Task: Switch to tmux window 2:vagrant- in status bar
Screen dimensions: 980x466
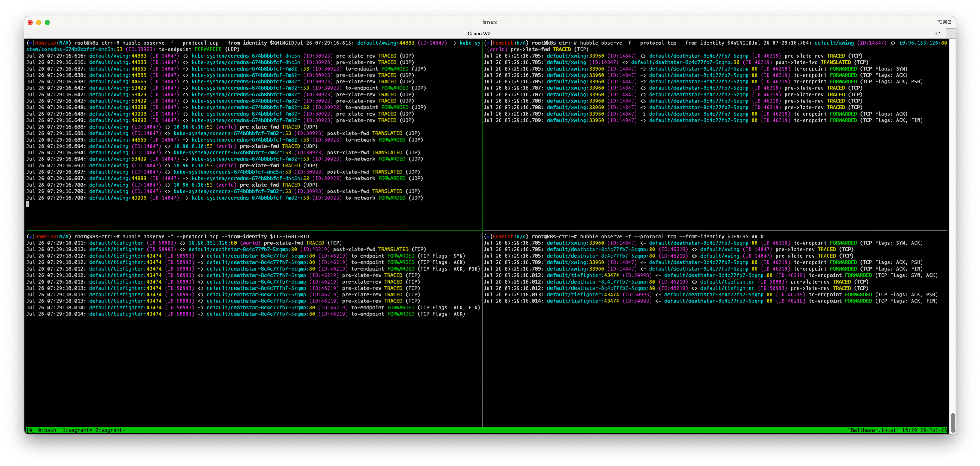Action: tap(111, 430)
